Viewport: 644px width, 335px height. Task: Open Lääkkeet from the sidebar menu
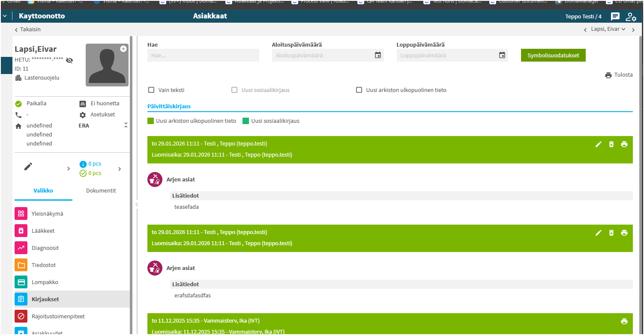click(x=72, y=231)
